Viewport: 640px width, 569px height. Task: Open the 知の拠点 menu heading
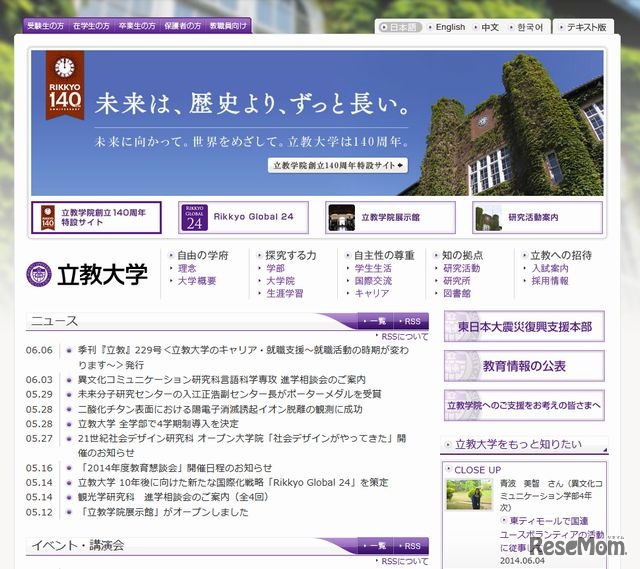(462, 256)
